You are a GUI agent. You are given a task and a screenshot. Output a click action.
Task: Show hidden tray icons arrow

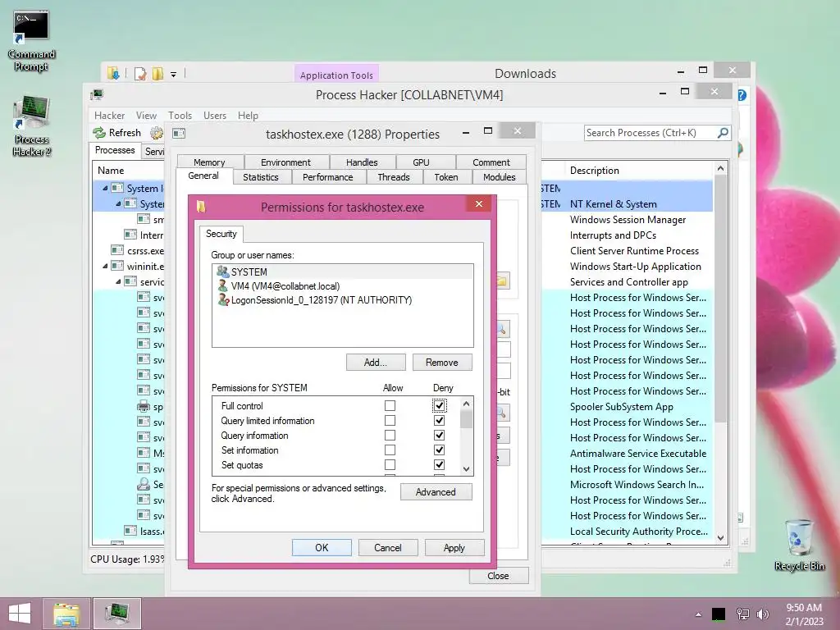click(x=698, y=614)
